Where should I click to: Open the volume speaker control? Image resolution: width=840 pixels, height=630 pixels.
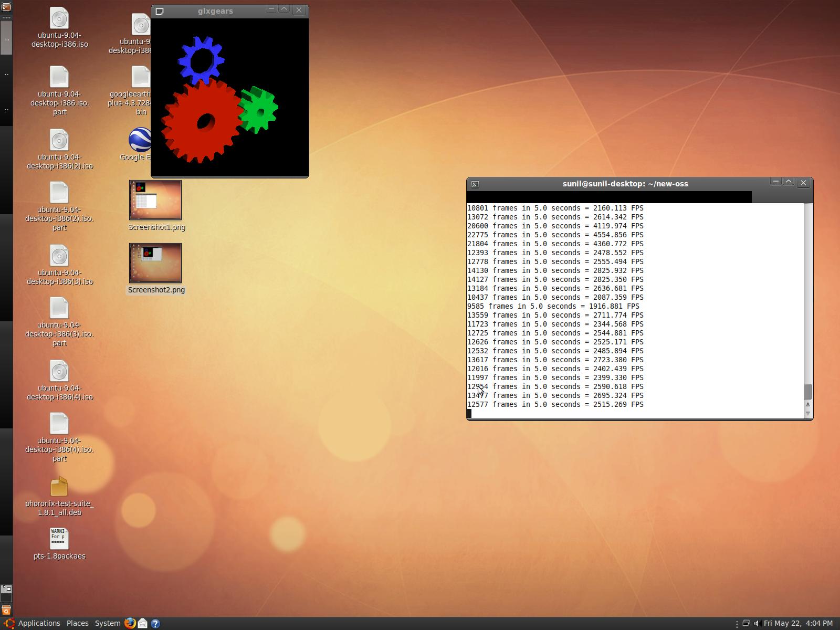pos(757,623)
